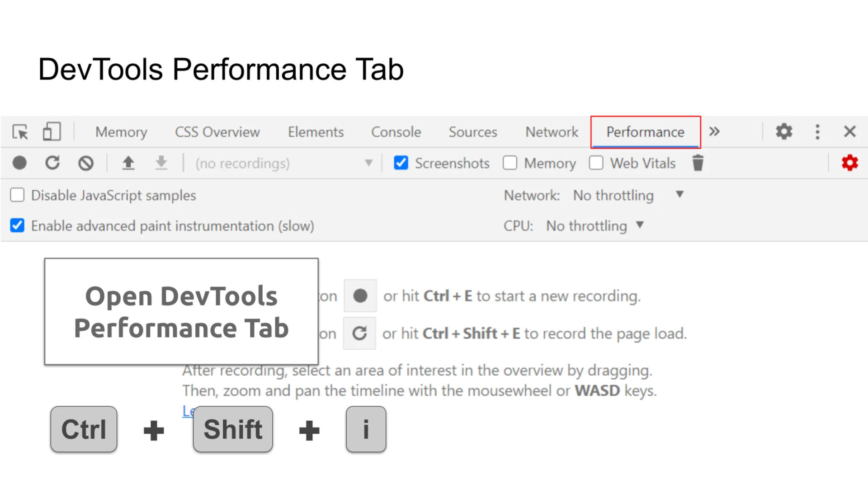Screen dimensions: 868x488
Task: Clear all recordings with the block icon
Action: pyautogui.click(x=86, y=163)
